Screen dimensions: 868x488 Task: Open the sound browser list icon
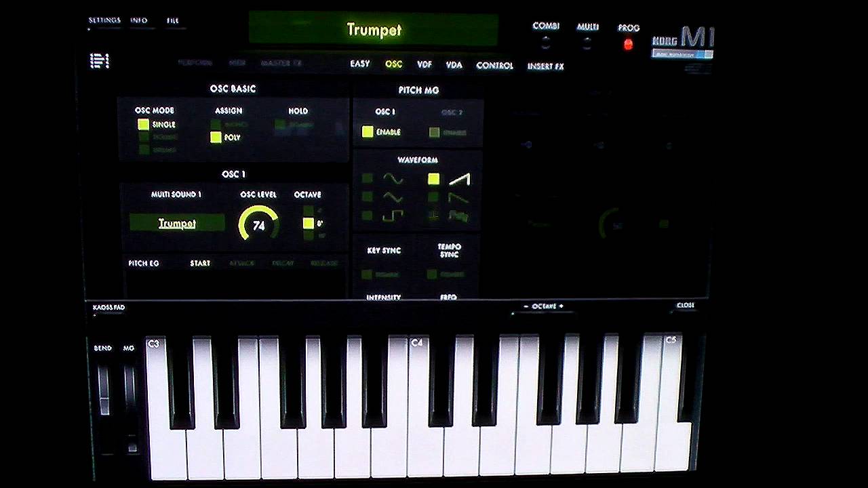coord(99,61)
